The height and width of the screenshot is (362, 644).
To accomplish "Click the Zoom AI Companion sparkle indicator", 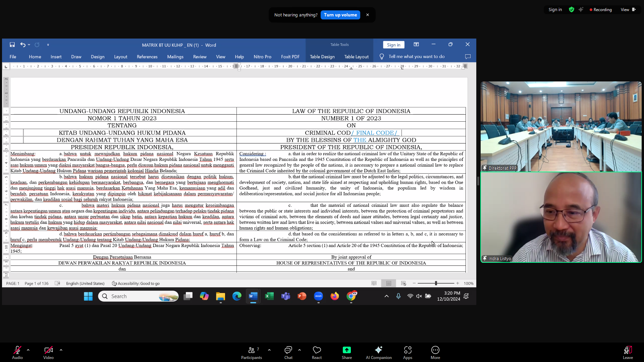I will pyautogui.click(x=581, y=10).
